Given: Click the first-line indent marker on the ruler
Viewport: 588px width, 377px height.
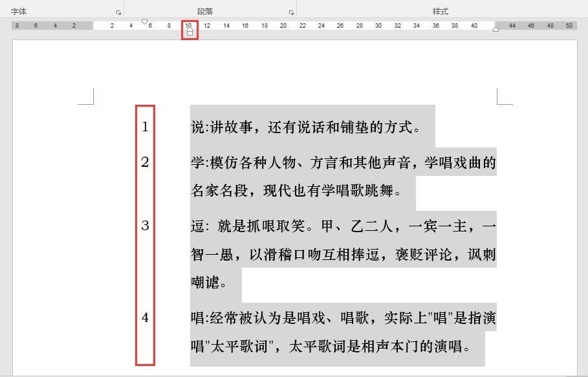Looking at the screenshot, I should (x=144, y=21).
